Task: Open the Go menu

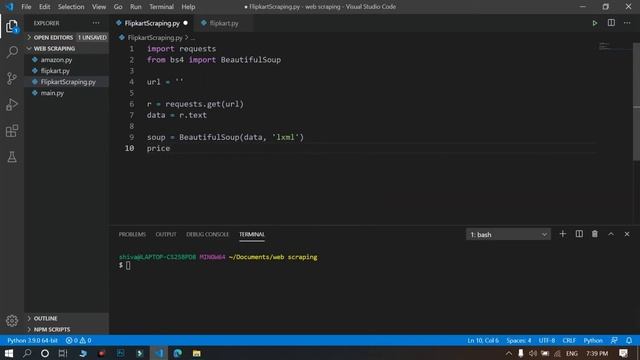Action: coord(118,7)
